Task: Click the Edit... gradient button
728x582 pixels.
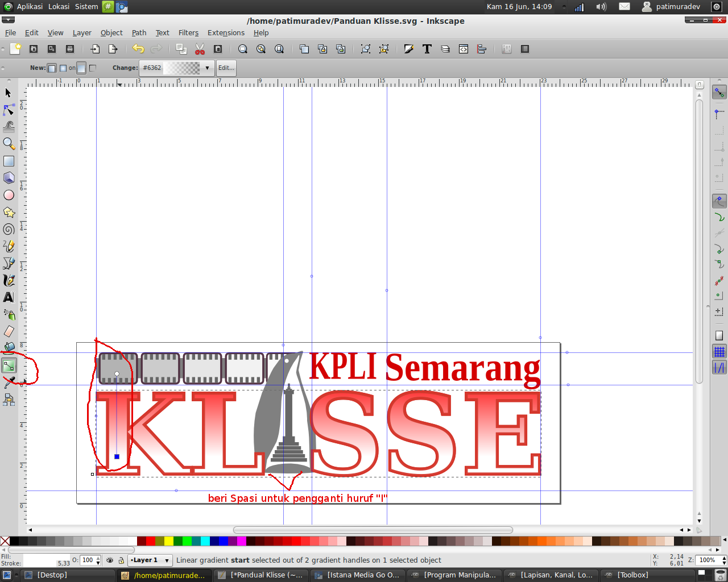Action: coord(226,68)
